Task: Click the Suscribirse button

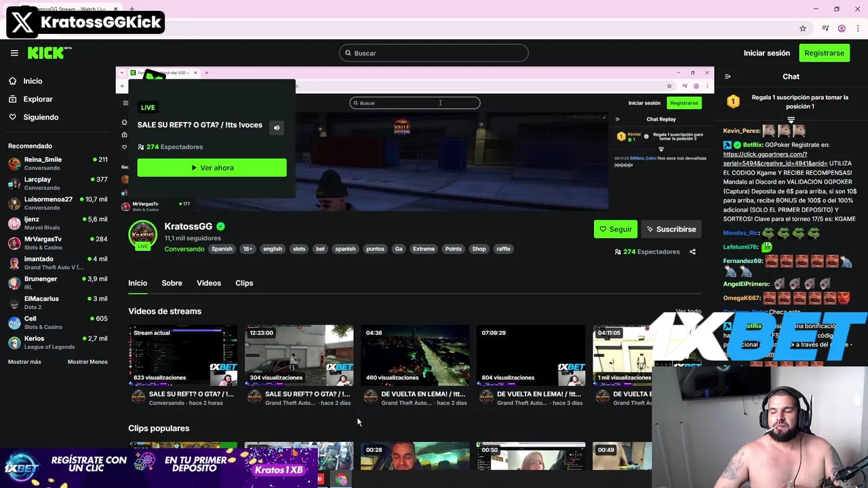Action: tap(671, 229)
